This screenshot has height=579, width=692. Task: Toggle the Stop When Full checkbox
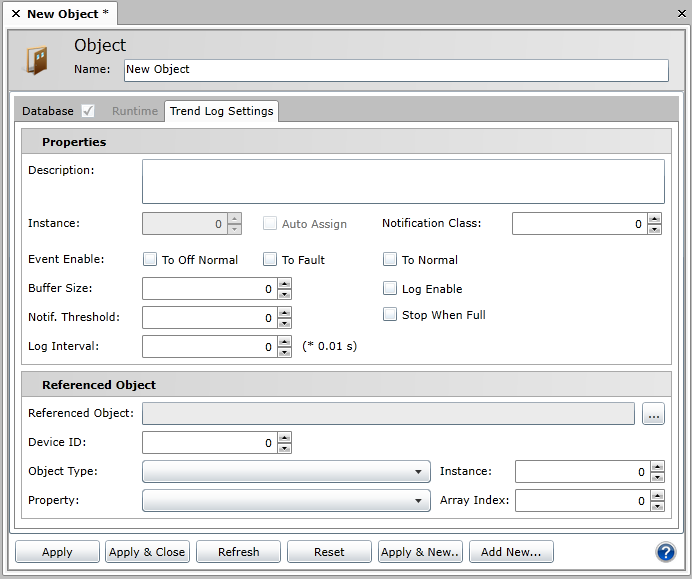pos(390,315)
